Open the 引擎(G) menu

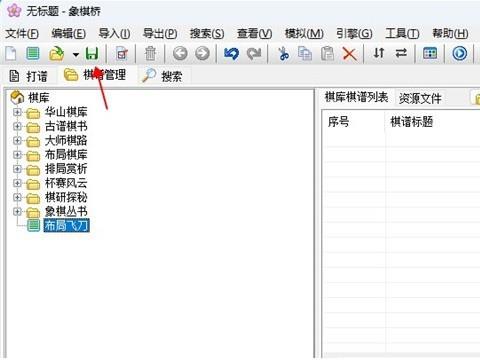tap(354, 33)
